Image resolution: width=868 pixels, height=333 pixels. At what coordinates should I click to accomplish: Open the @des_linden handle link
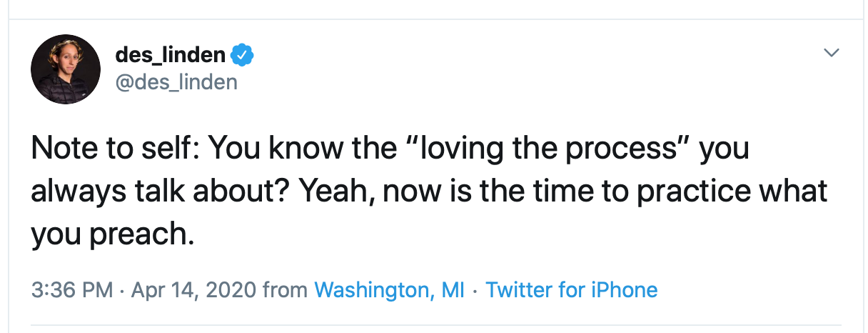tap(176, 82)
